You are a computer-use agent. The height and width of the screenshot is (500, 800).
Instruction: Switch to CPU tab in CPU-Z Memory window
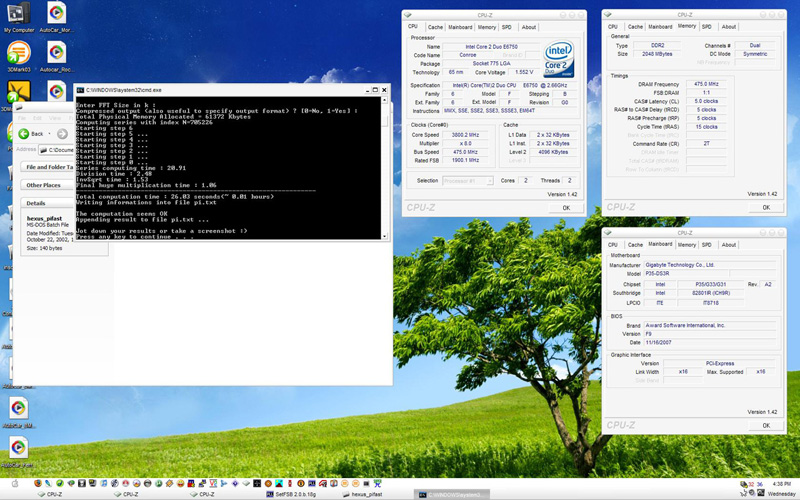tap(613, 27)
